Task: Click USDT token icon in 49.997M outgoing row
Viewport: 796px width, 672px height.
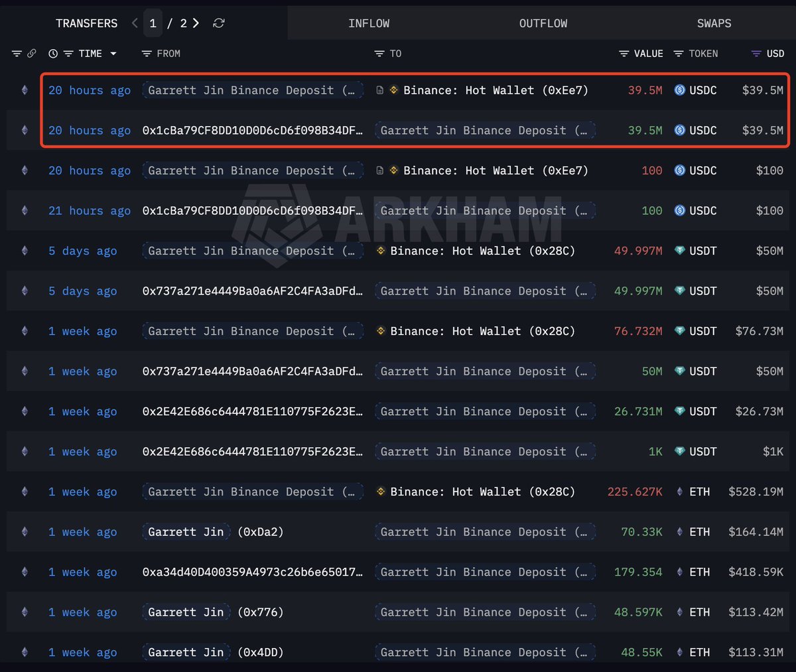Action: click(x=679, y=251)
